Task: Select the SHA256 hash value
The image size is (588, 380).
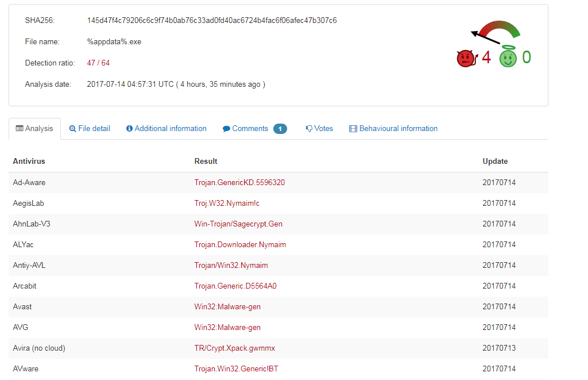Action: click(x=212, y=20)
